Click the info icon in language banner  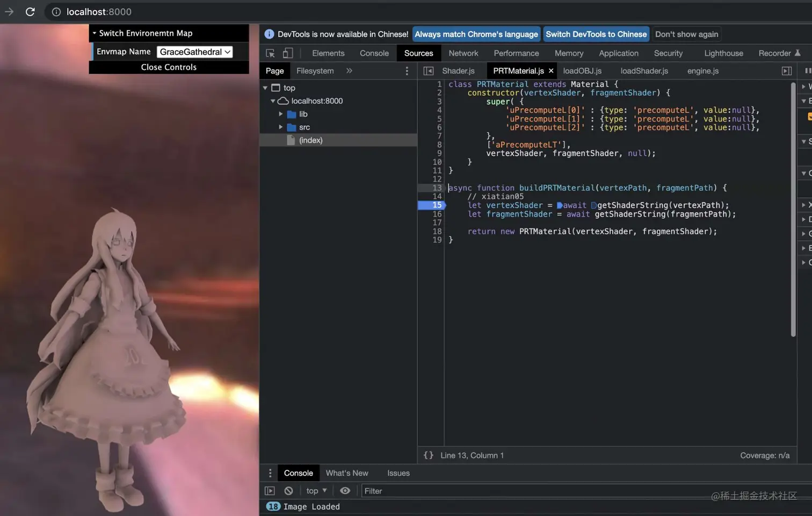(x=269, y=34)
